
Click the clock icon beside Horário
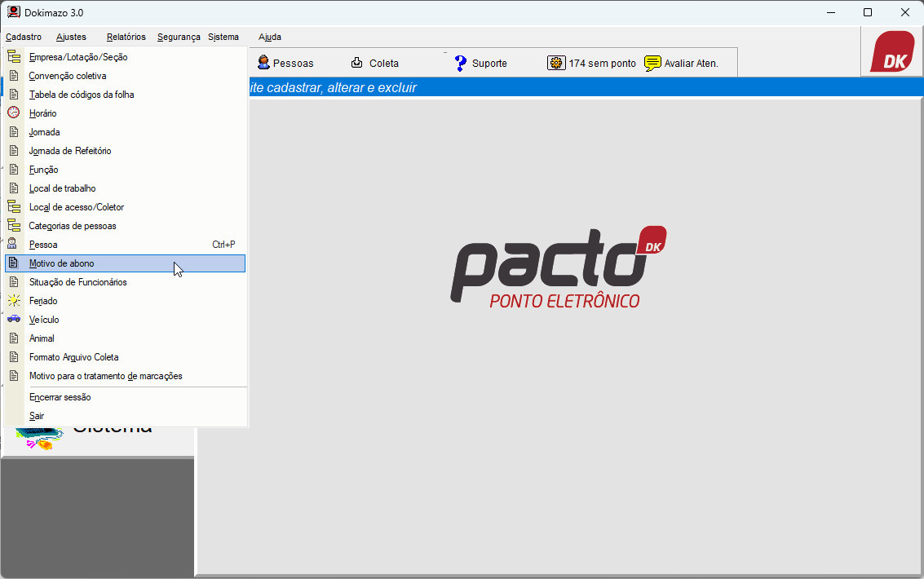coord(13,113)
